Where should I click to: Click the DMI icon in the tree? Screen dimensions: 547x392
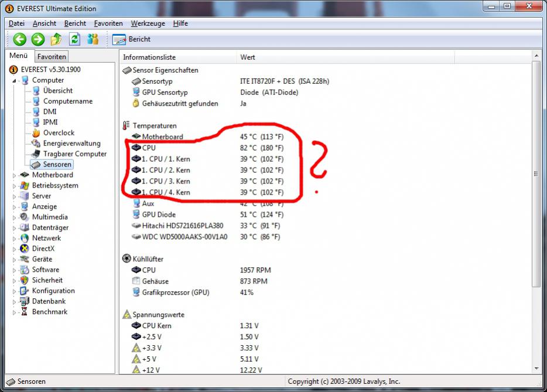tap(36, 112)
